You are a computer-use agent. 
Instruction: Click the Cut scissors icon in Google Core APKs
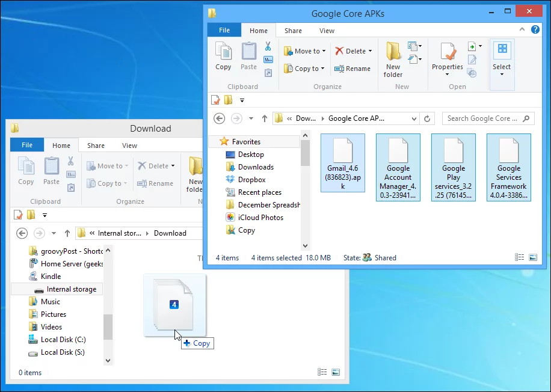268,46
